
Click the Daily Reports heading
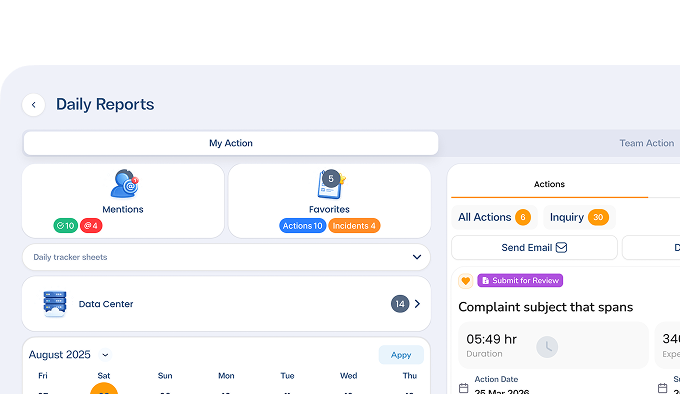coord(105,104)
